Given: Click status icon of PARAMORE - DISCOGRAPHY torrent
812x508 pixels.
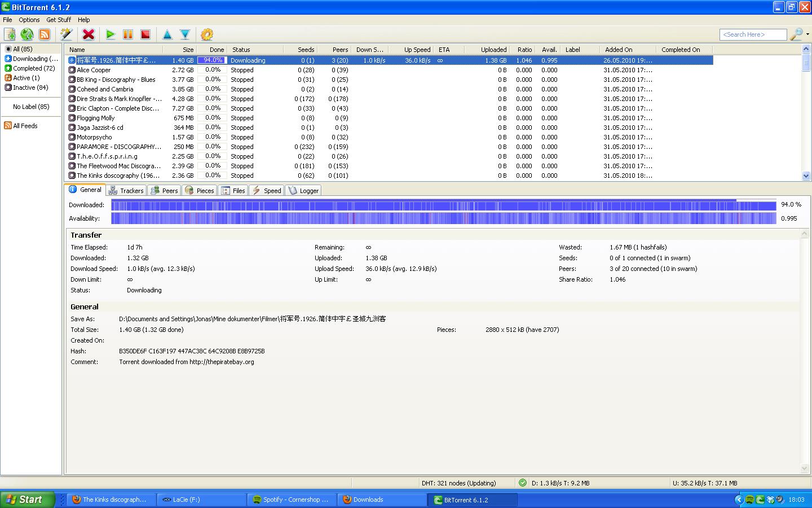Looking at the screenshot, I should pos(72,147).
